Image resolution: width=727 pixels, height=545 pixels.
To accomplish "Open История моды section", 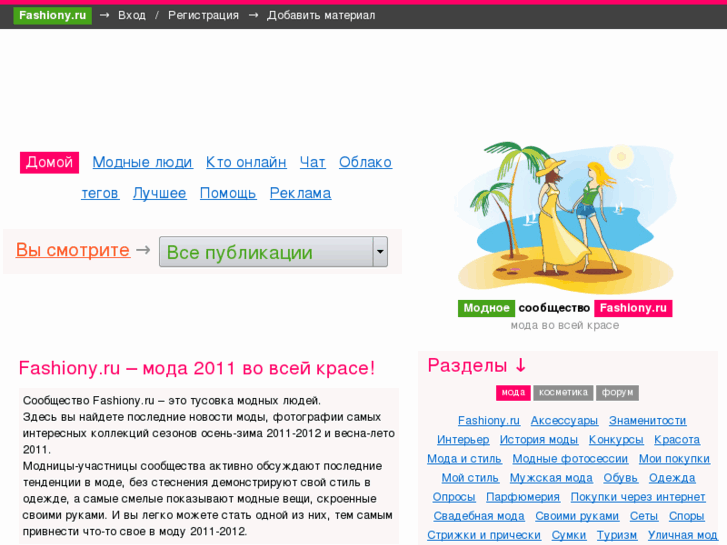I will point(539,439).
